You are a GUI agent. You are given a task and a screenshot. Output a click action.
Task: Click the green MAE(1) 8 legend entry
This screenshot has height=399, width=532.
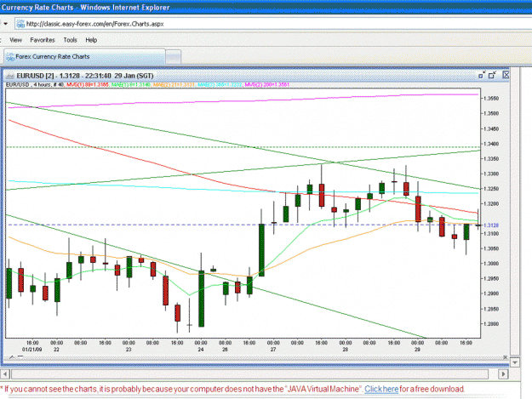coord(130,84)
